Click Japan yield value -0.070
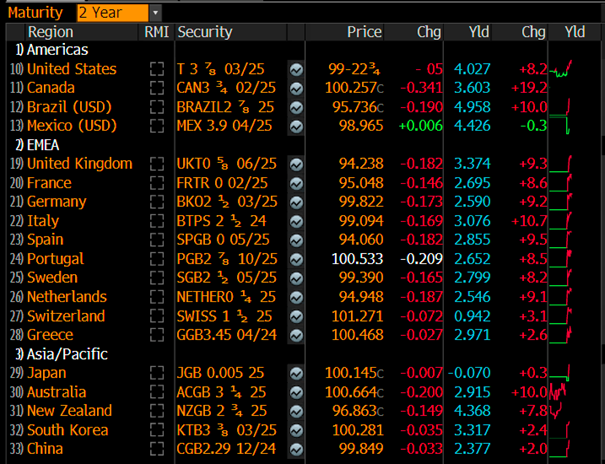 tap(469, 373)
